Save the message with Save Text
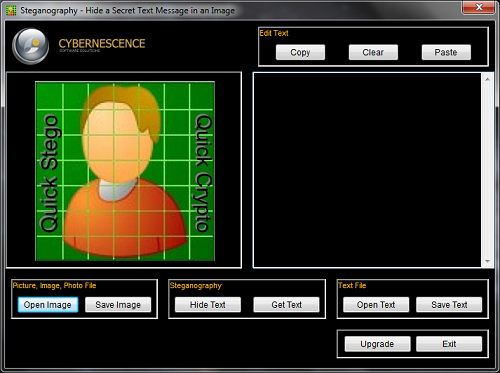The image size is (500, 373). (449, 305)
